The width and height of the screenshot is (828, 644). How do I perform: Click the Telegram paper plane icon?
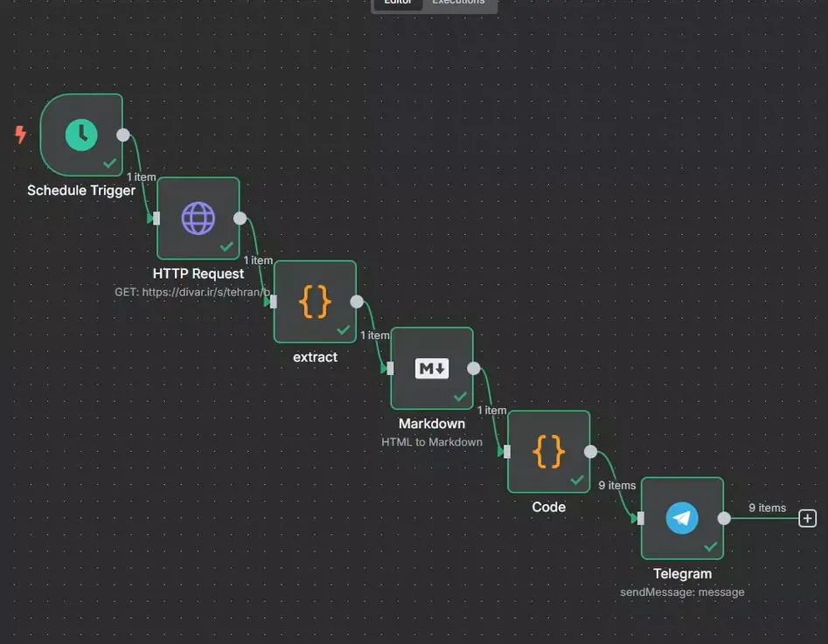tap(682, 518)
